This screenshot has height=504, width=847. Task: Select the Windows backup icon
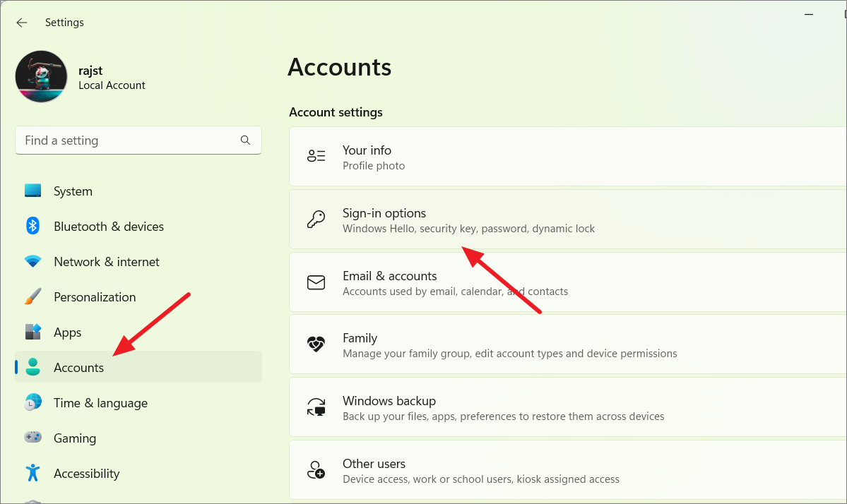(x=316, y=407)
